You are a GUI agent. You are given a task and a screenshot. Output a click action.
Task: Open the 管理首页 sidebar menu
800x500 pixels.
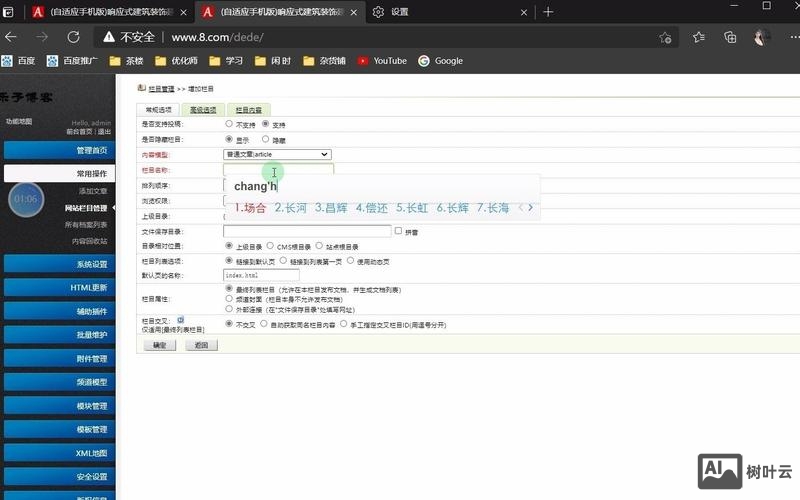(x=59, y=151)
